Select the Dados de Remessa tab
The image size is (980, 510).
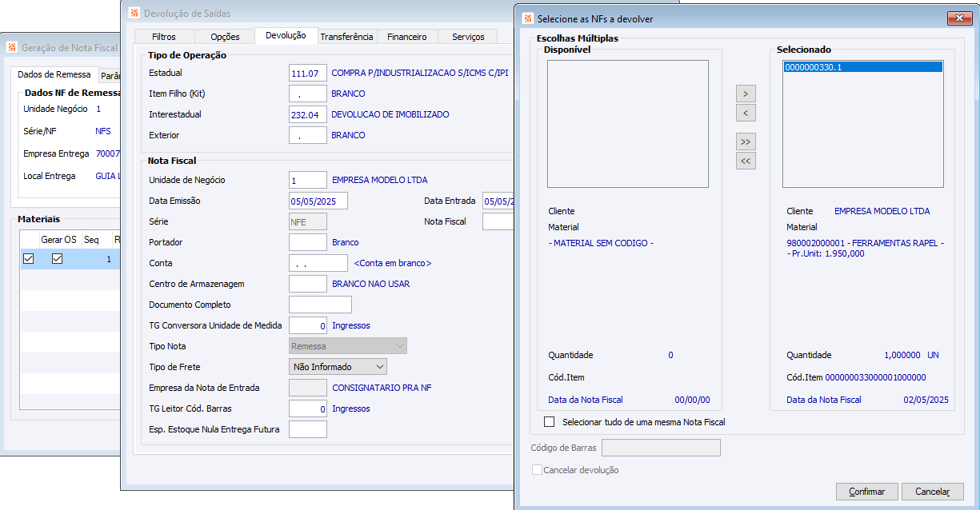pyautogui.click(x=54, y=74)
